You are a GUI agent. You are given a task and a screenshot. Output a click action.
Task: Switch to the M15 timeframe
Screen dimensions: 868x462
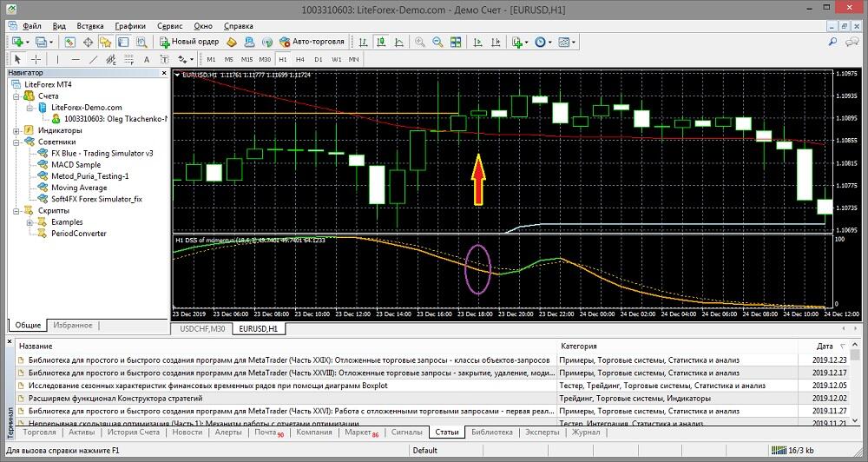tap(247, 59)
